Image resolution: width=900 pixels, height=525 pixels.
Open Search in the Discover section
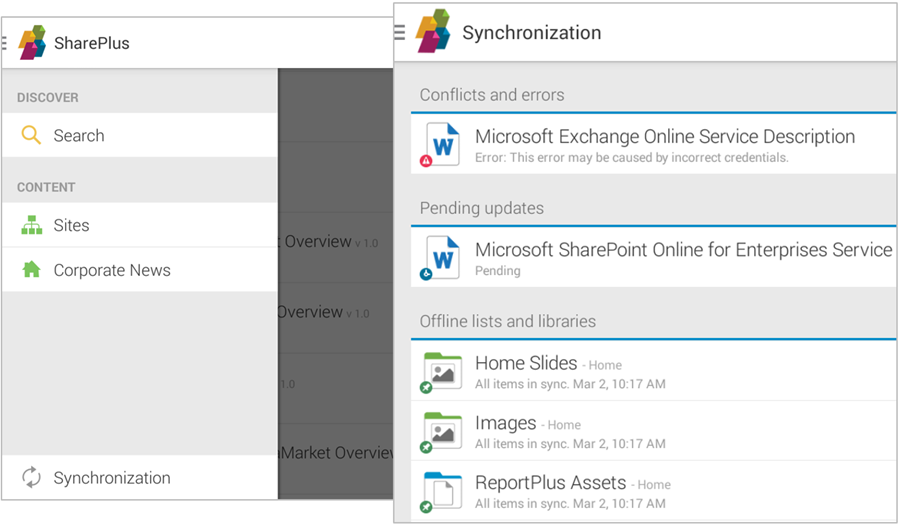pos(79,136)
